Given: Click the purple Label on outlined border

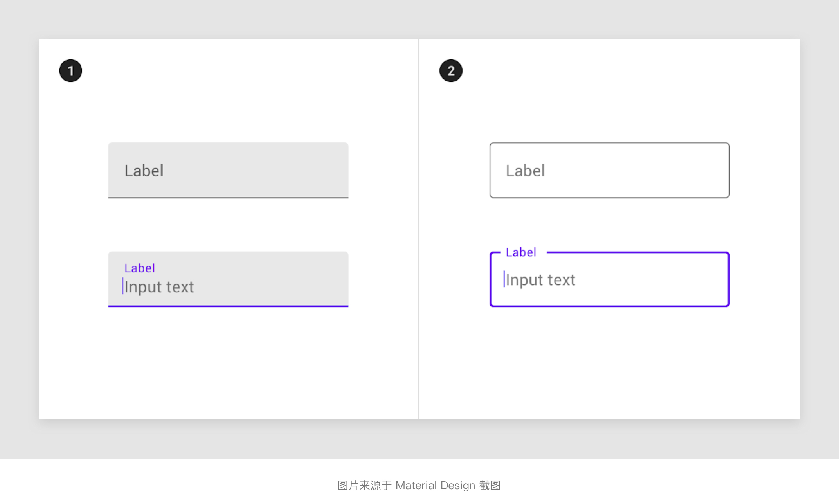Looking at the screenshot, I should pyautogui.click(x=521, y=252).
